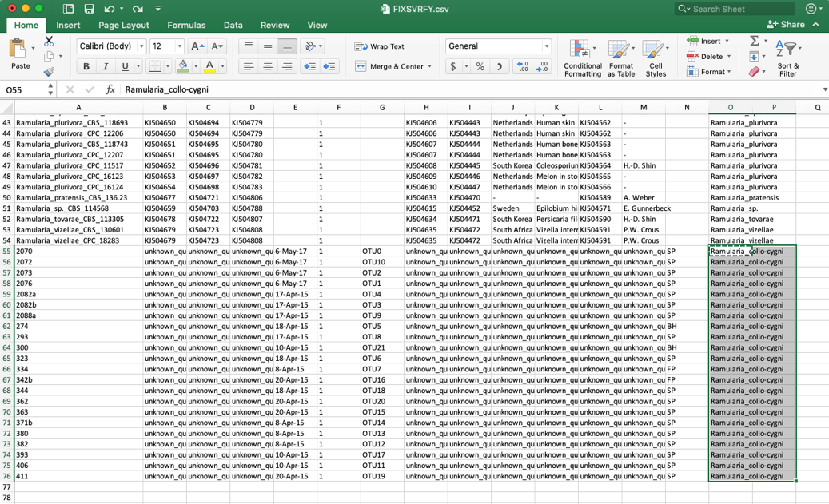Click the Name Box showing O55
Screen dimensions: 829x504
[26, 89]
